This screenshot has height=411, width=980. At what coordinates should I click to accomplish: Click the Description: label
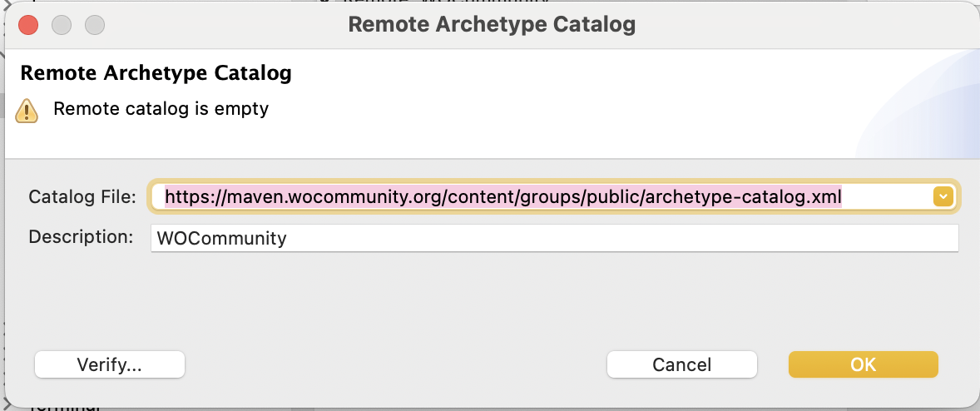point(82,237)
